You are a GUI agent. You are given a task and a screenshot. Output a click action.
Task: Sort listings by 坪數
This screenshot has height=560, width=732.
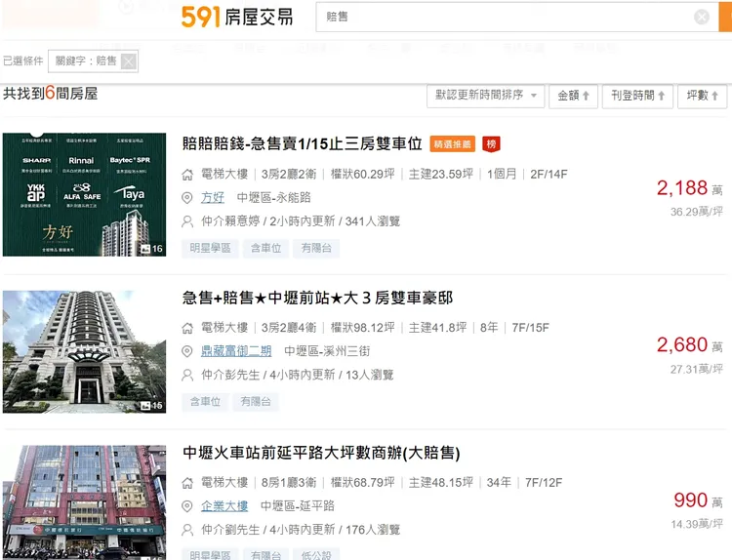tap(703, 96)
